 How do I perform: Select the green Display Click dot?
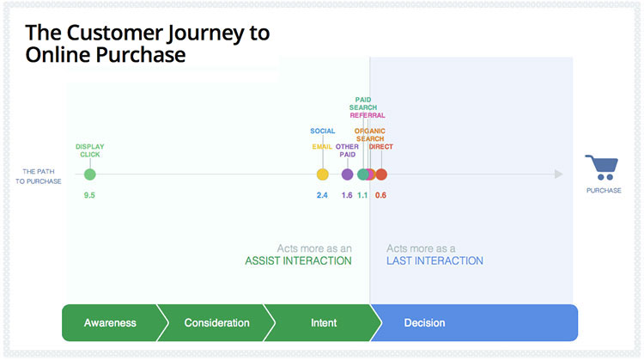point(90,174)
